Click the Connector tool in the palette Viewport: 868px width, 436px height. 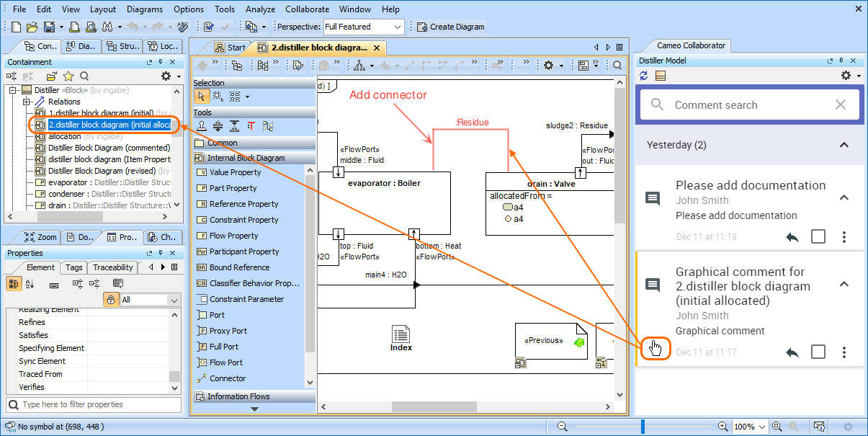[x=227, y=378]
